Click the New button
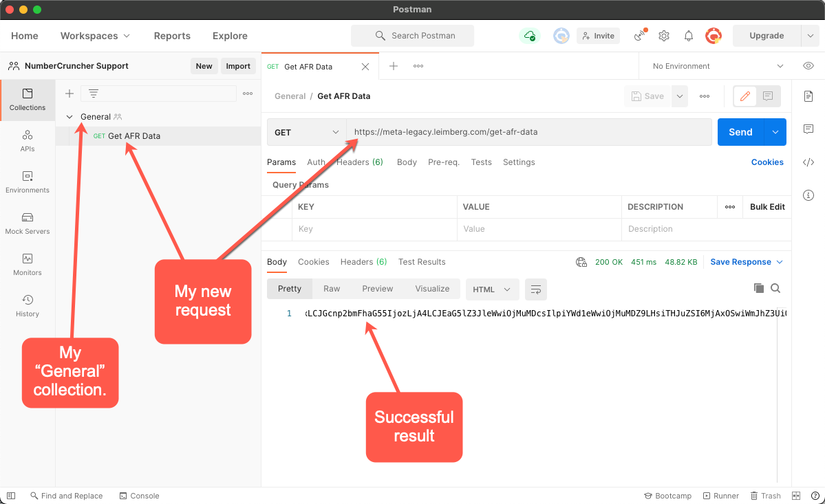 (204, 66)
